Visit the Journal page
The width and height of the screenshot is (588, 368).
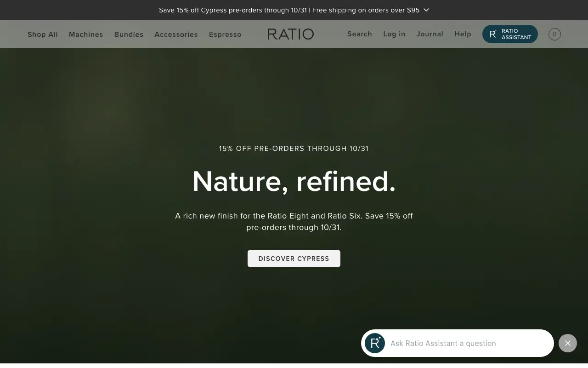(430, 34)
